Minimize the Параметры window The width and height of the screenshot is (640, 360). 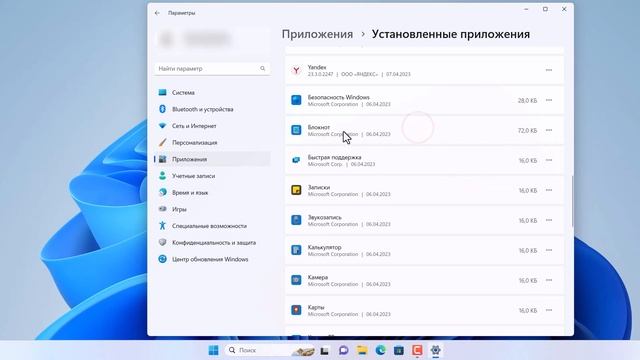point(527,9)
